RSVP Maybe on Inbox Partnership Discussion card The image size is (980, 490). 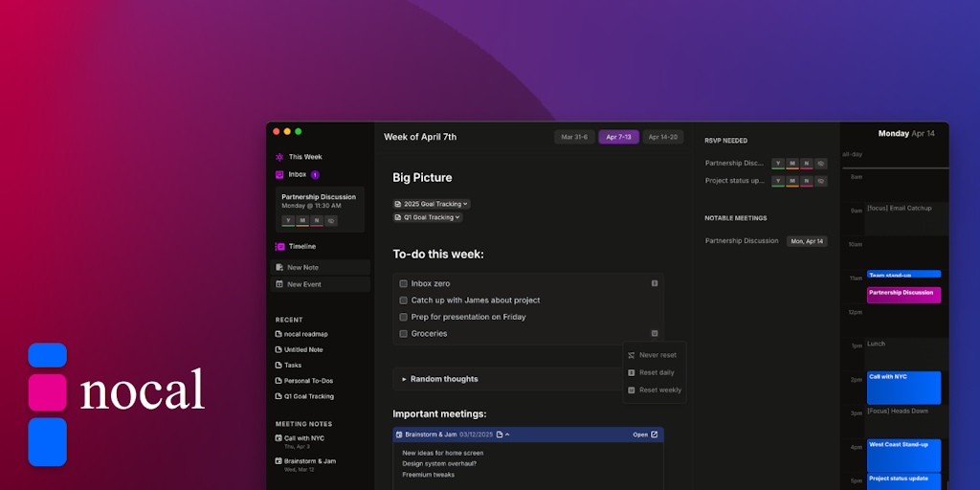[302, 221]
